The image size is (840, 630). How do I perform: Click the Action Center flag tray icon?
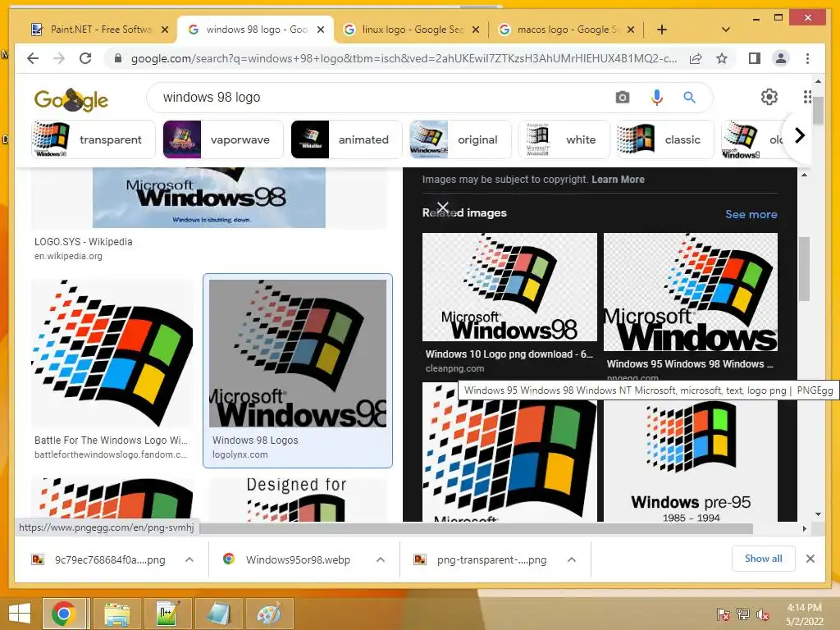coord(724,614)
